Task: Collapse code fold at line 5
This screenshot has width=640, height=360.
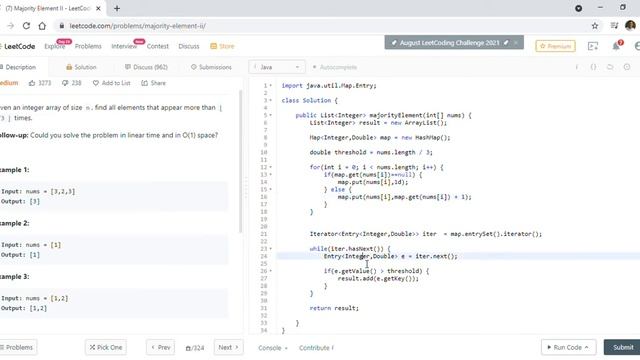Action: (x=271, y=115)
